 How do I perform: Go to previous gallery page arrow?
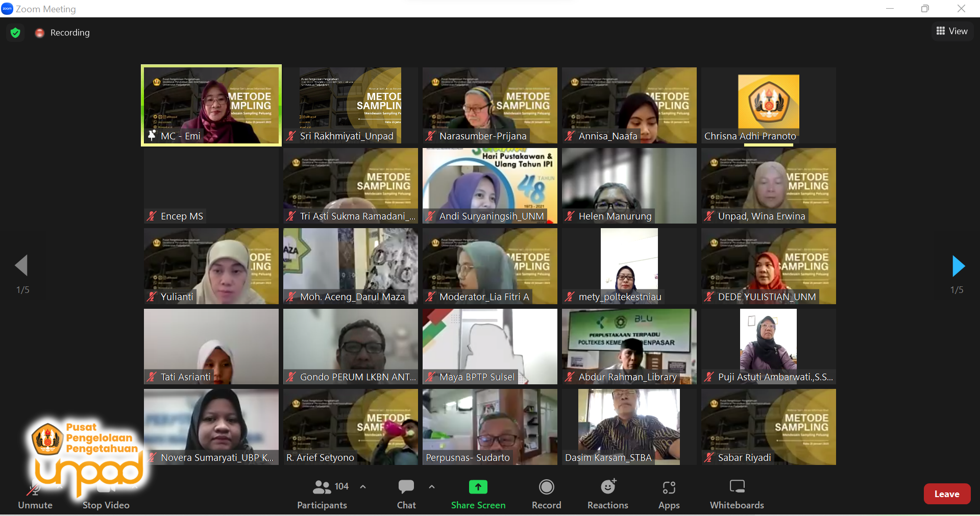[21, 265]
